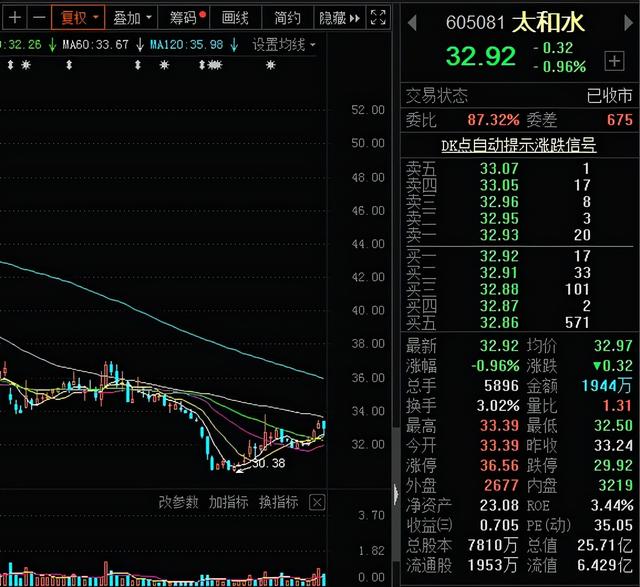Click 总手 value 5896
This screenshot has width=640, height=587.
coord(501,386)
